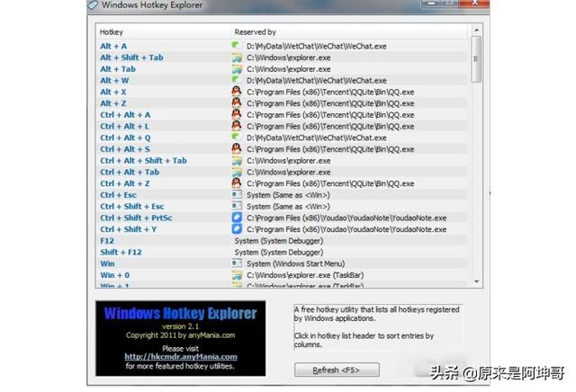Click the explorer icon in the Alt + Shift + Tab row

(x=237, y=58)
